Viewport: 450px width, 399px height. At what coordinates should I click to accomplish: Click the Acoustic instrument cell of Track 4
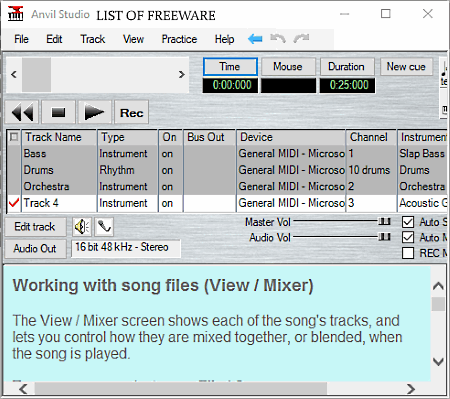tap(422, 203)
